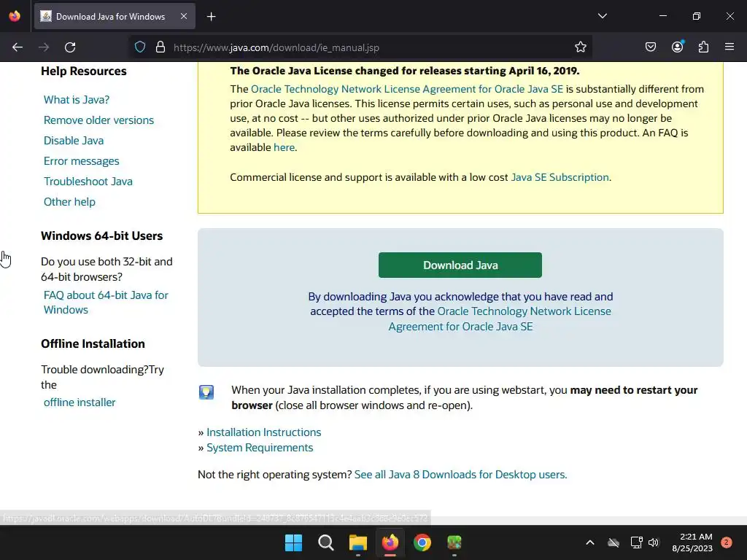Open See all Java 8 Downloads link
The image size is (747, 560).
coord(461,475)
